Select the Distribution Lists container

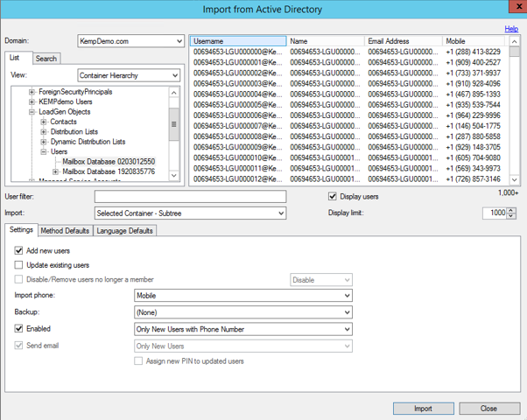tap(74, 132)
